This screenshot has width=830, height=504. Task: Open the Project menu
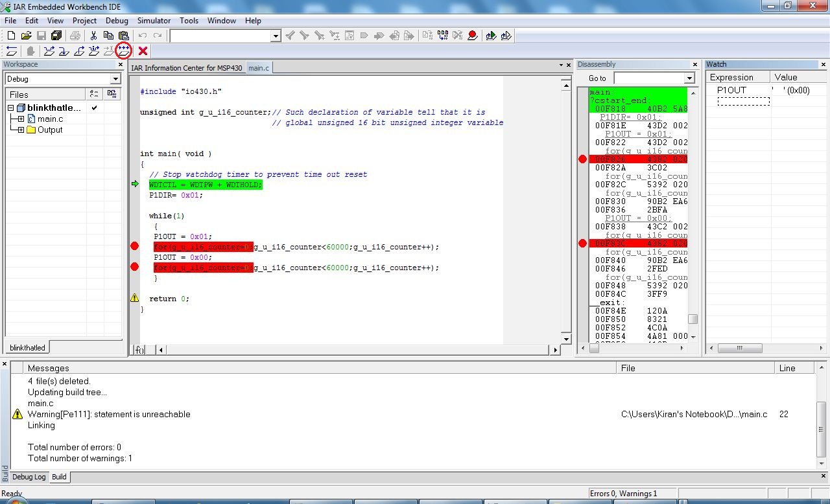click(84, 21)
